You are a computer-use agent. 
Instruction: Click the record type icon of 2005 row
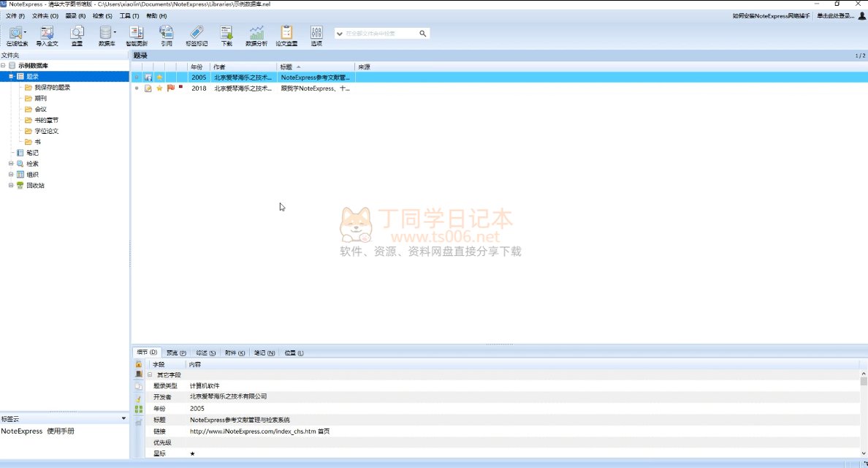pos(148,78)
